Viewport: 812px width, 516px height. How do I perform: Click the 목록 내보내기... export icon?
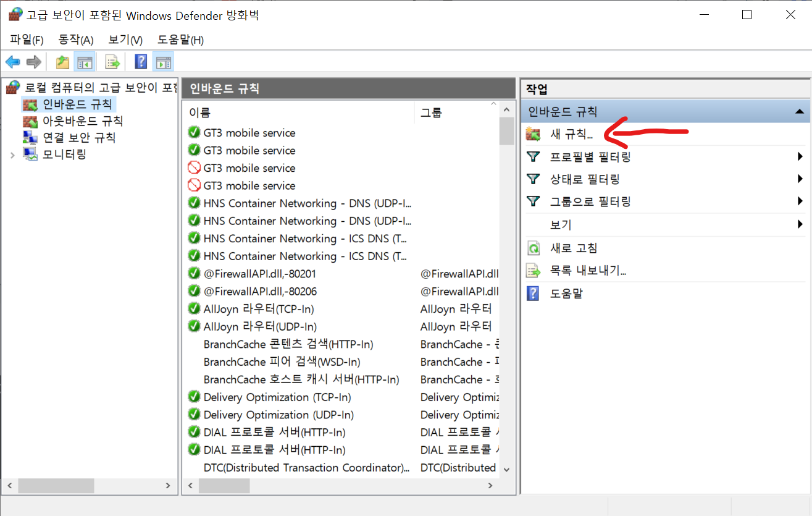point(533,271)
